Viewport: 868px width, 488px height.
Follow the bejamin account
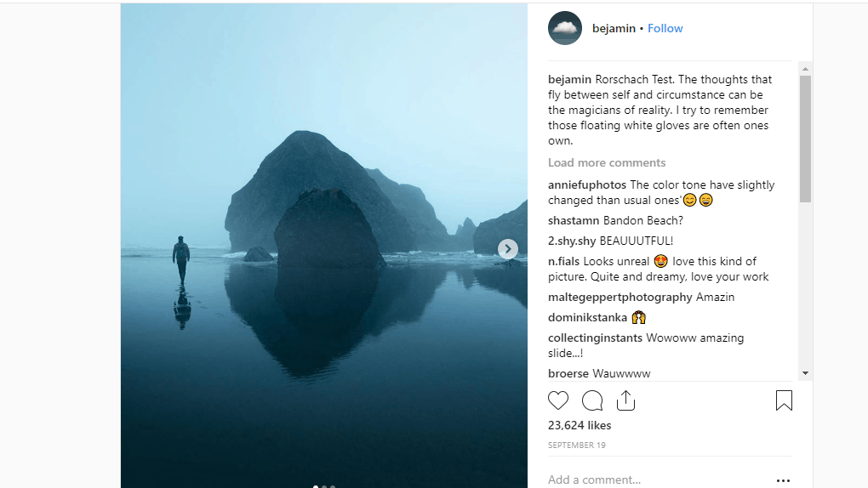[x=665, y=28]
